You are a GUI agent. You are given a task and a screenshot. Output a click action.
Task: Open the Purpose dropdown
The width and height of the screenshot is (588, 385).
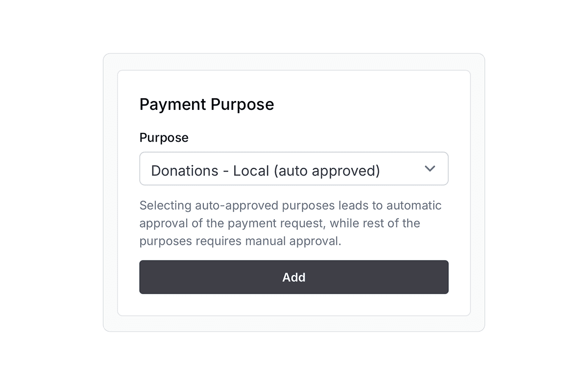[293, 169]
